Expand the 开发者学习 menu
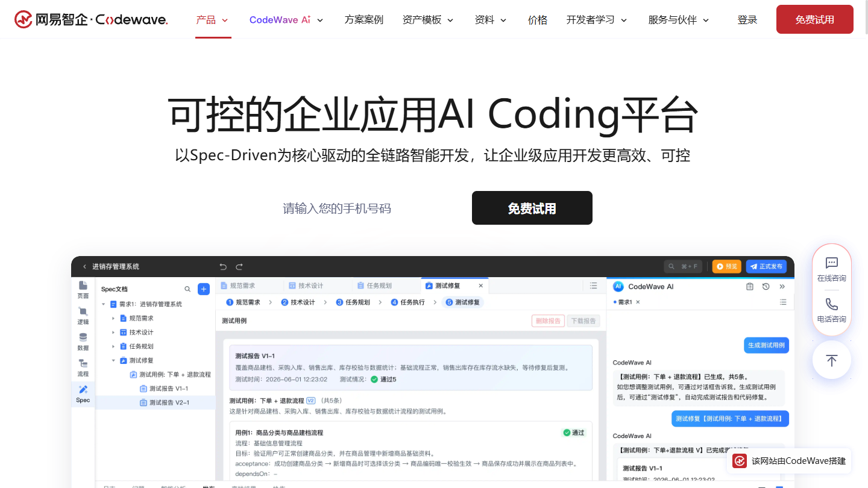 (x=597, y=20)
